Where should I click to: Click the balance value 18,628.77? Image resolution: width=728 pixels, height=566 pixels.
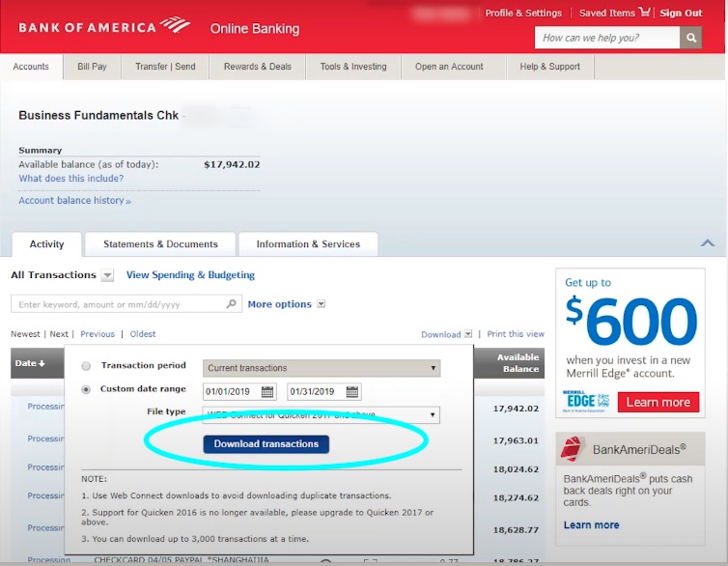click(x=516, y=530)
